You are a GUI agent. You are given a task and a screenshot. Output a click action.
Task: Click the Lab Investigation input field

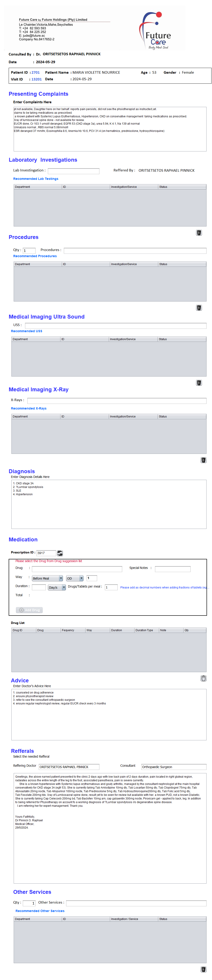pos(73,171)
